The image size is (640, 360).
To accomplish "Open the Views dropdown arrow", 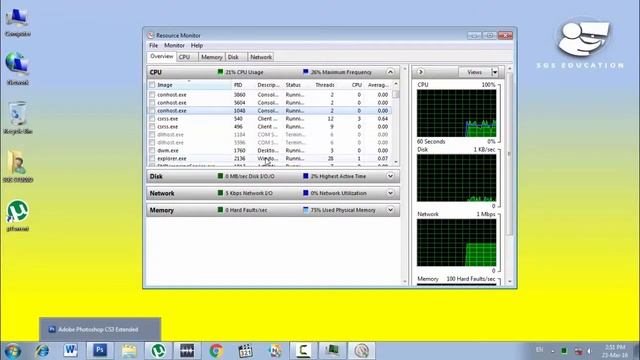I will tap(495, 72).
